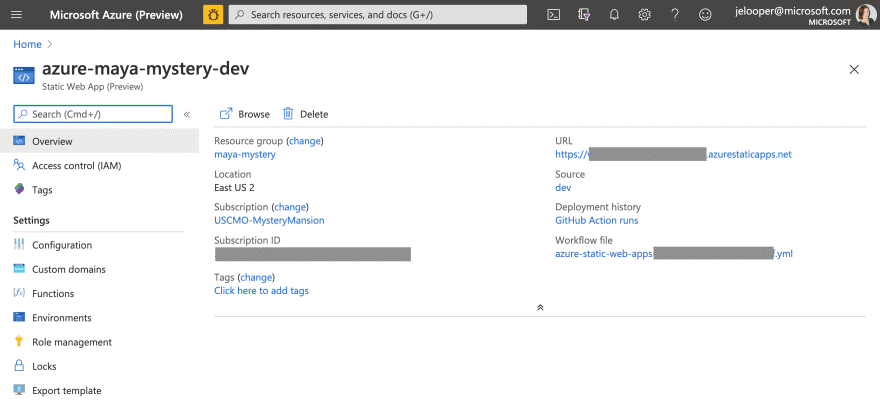Click the Browse toolbar button
880x408 pixels.
pyautogui.click(x=245, y=114)
